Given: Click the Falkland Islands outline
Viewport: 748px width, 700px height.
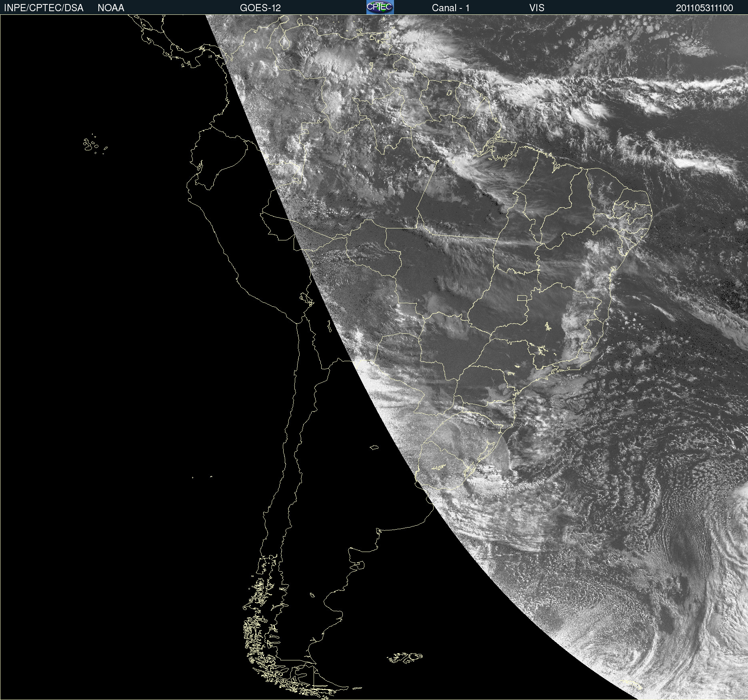Looking at the screenshot, I should [x=405, y=658].
